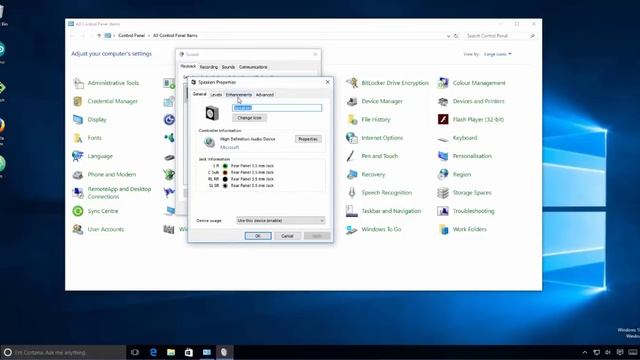Open Communications tab in Sound window
640x360 pixels.
253,67
